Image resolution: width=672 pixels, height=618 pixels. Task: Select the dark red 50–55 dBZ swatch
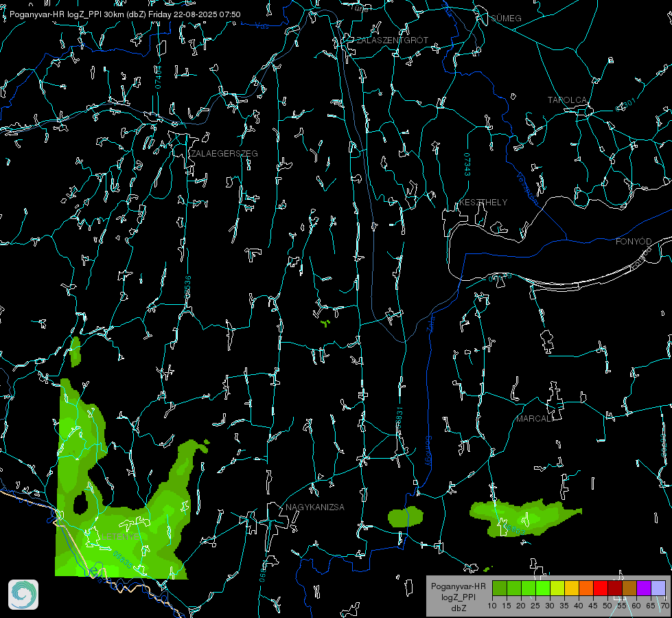[615, 588]
